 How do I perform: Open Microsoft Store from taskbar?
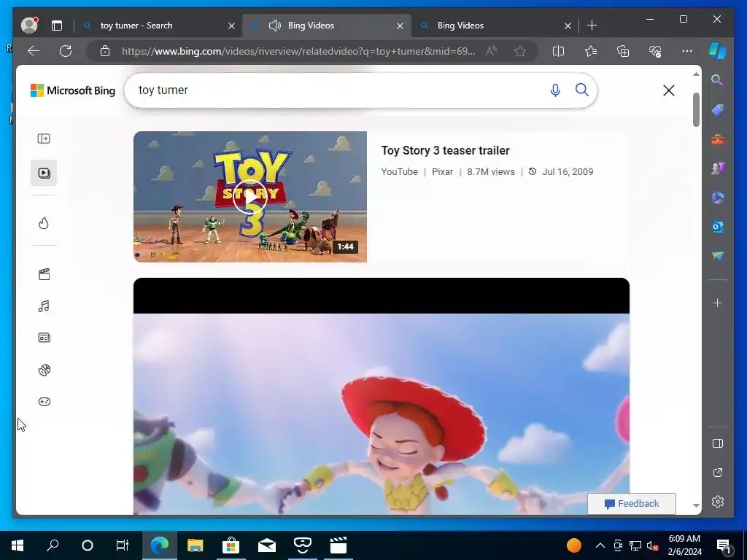click(x=231, y=545)
